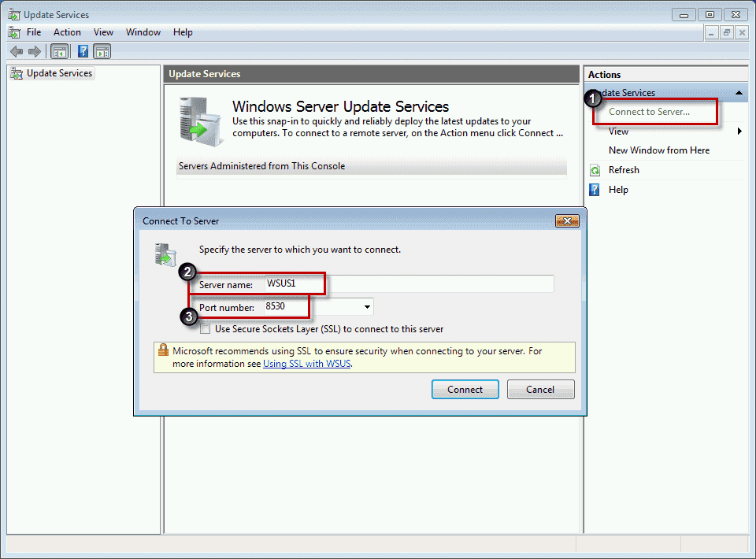Toggle the console tree pane icon
Screen dimensions: 756x559
tap(60, 50)
